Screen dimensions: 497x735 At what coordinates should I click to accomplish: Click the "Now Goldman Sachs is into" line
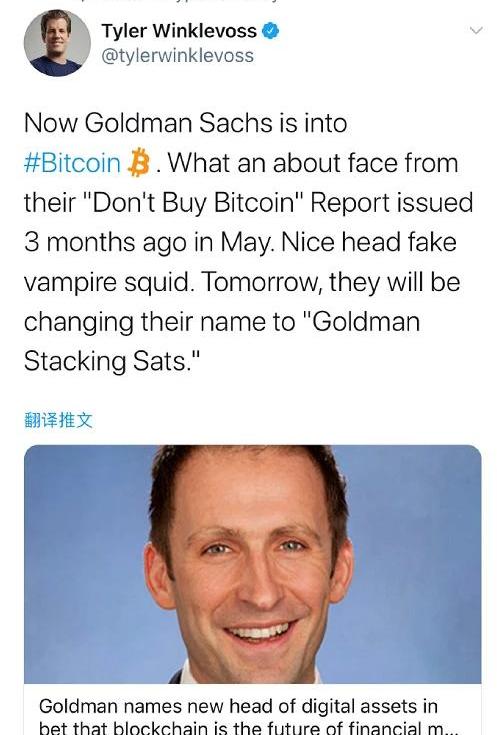point(185,123)
